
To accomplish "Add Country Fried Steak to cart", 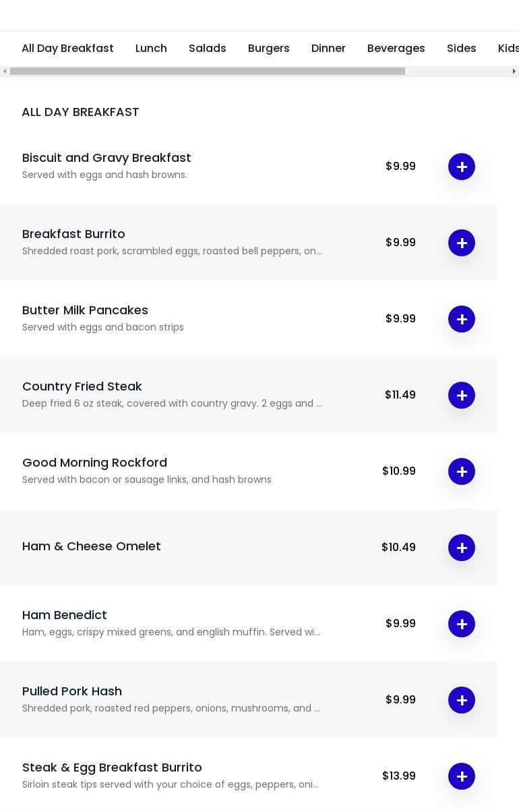I will [462, 395].
